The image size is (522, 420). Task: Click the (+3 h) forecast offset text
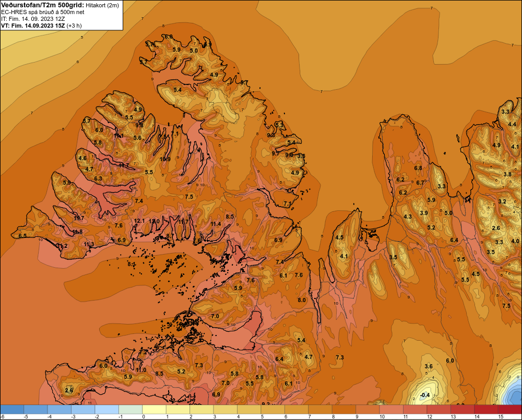[x=74, y=26]
